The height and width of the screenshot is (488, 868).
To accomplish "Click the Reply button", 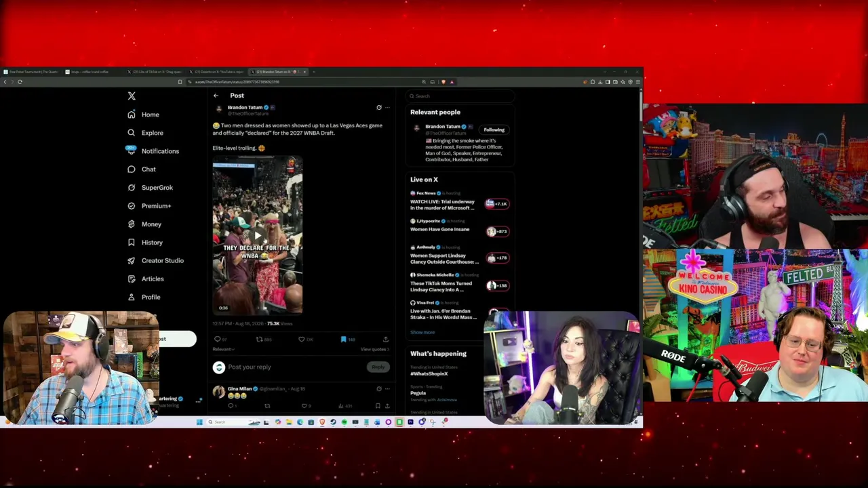I will [x=378, y=367].
